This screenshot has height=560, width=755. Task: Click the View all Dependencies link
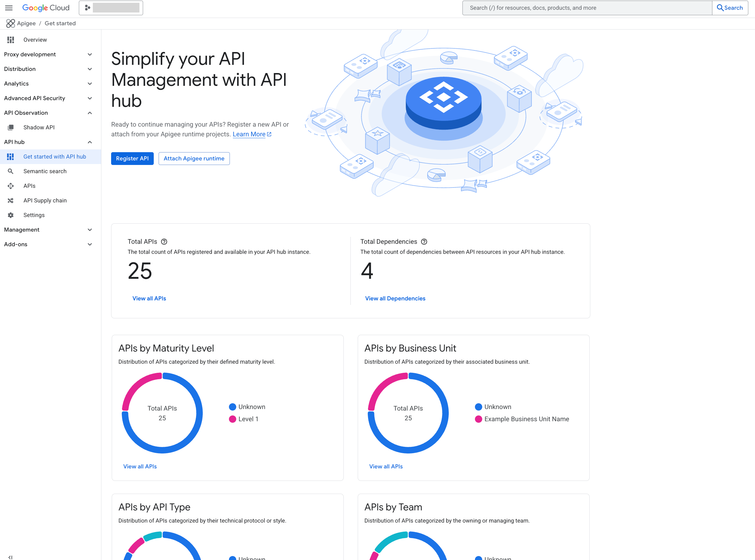(395, 298)
